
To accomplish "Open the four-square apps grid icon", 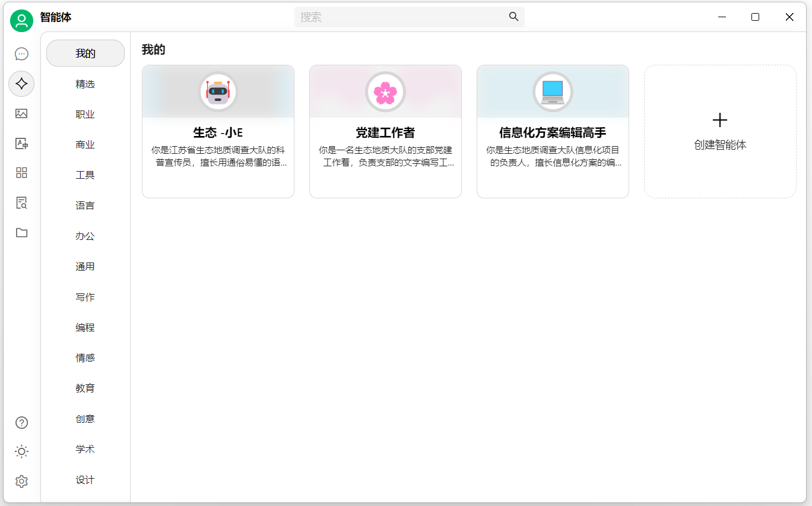I will point(21,173).
